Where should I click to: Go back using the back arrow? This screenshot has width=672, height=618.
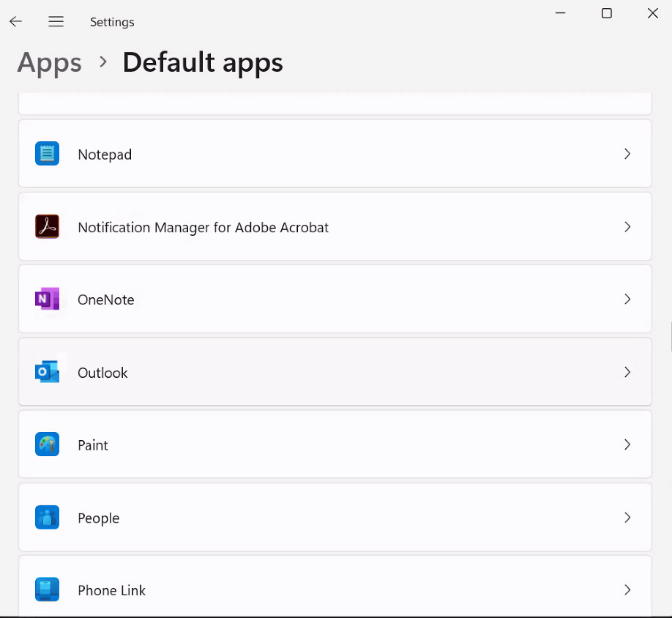point(16,21)
